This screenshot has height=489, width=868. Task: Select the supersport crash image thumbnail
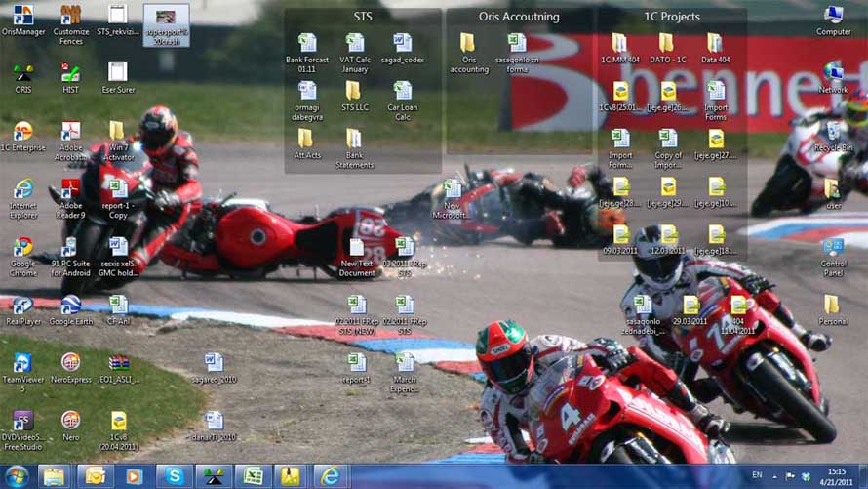(x=166, y=17)
